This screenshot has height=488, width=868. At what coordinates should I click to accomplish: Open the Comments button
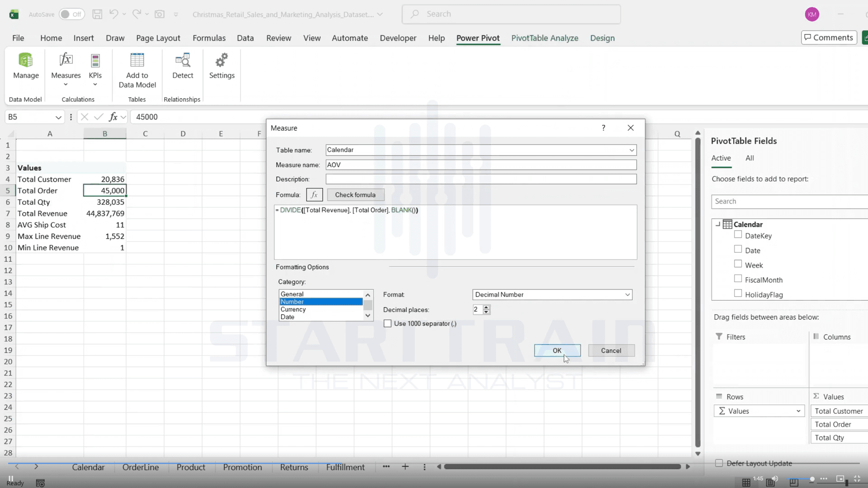(829, 38)
